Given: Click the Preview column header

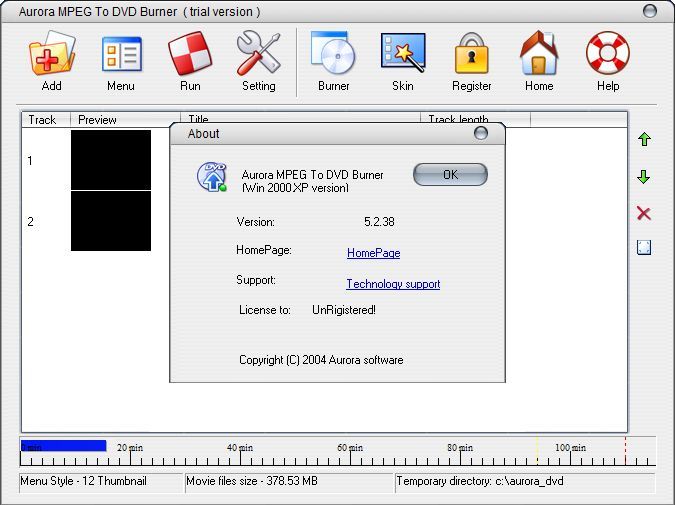Looking at the screenshot, I should pyautogui.click(x=125, y=119).
